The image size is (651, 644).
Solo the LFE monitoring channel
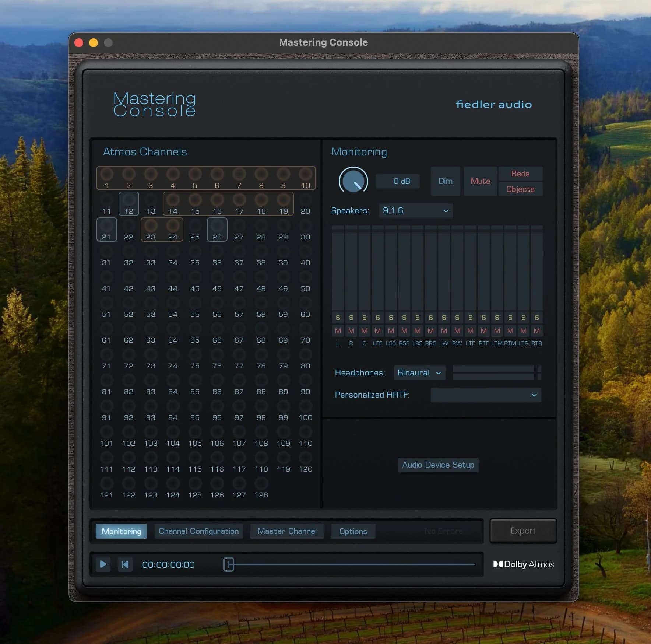click(377, 318)
